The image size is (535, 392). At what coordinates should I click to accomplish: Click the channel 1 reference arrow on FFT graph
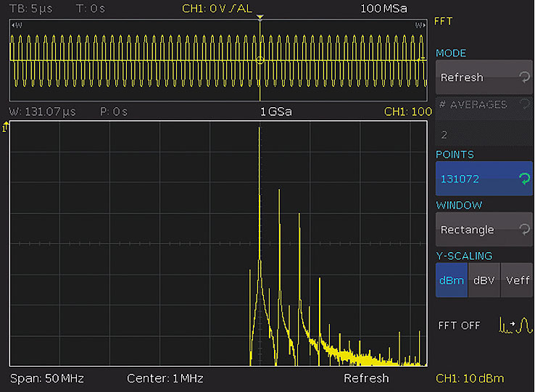(6, 128)
